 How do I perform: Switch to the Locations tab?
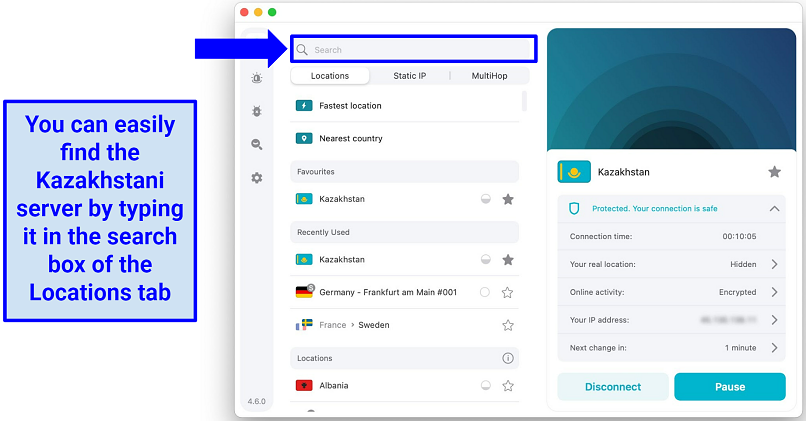click(329, 76)
